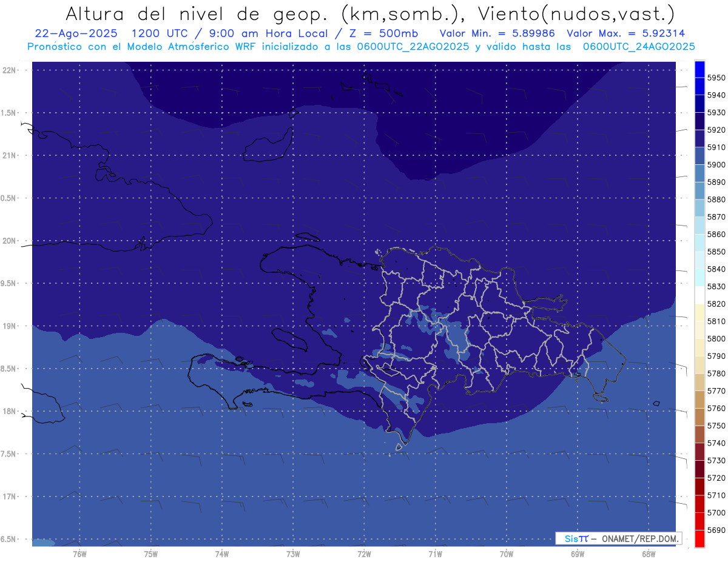The width and height of the screenshot is (728, 562).
Task: Select the tan swatch between 5760 and 5770
Action: pyautogui.click(x=699, y=399)
